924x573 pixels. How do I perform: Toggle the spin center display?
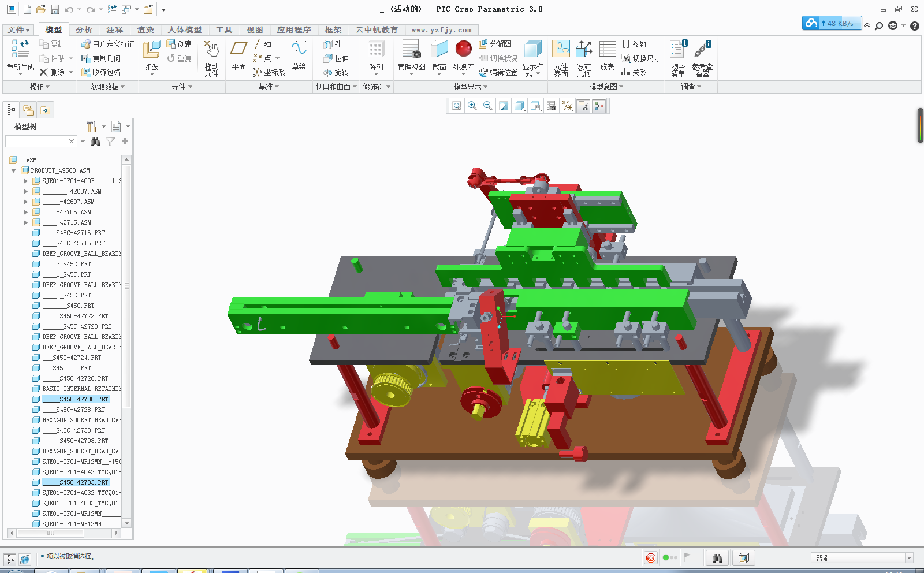tap(599, 106)
